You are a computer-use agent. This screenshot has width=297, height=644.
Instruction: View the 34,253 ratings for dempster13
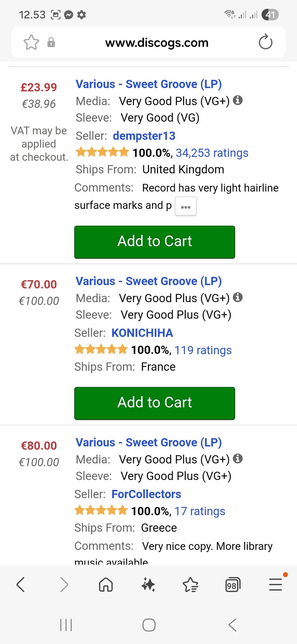(x=212, y=153)
